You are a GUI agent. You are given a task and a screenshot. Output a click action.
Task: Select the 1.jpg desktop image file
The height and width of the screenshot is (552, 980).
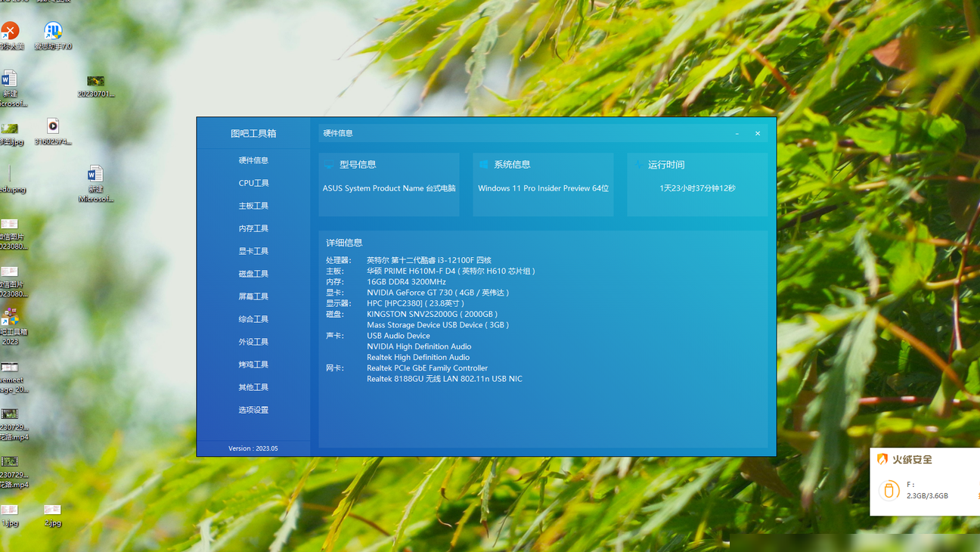(9, 515)
